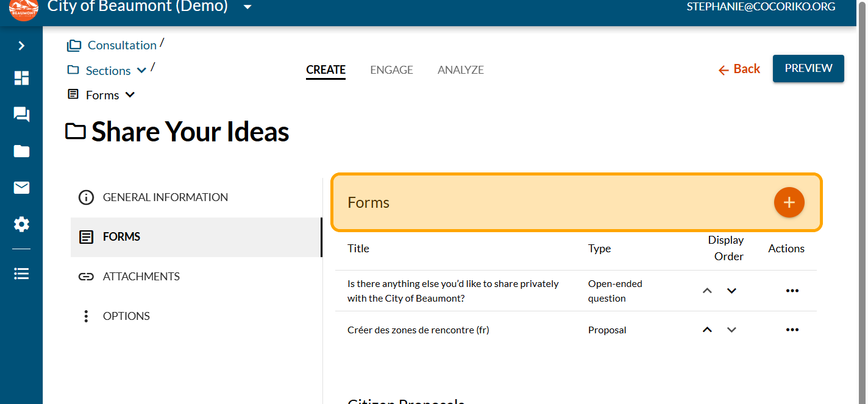868x404 pixels.
Task: Open the mail envelope icon in the sidebar
Action: pyautogui.click(x=21, y=188)
